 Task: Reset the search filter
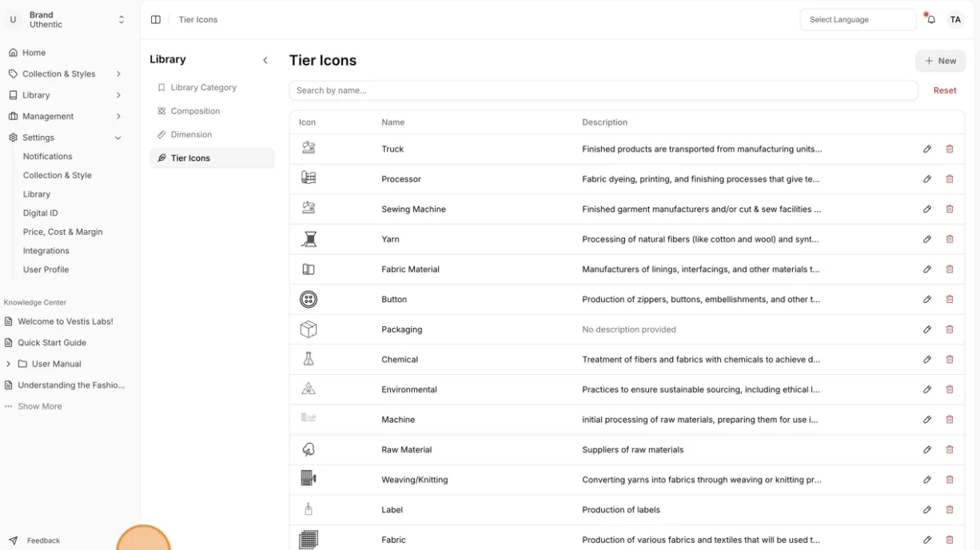coord(945,90)
